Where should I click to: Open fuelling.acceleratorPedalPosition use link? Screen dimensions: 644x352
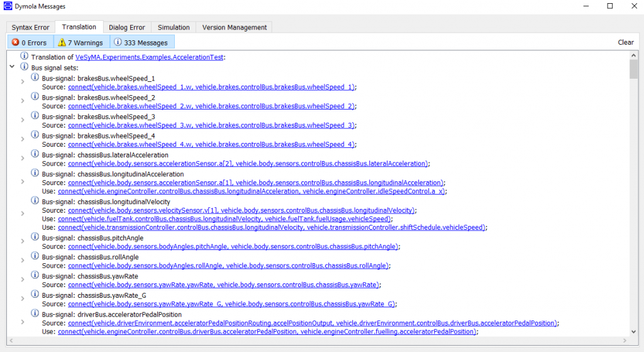(x=267, y=331)
